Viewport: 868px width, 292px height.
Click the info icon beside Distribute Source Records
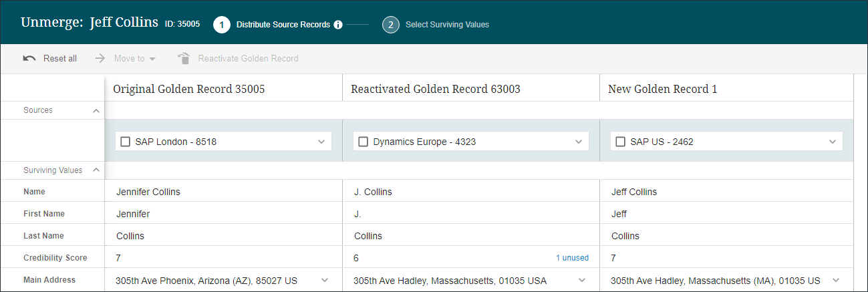tap(338, 25)
